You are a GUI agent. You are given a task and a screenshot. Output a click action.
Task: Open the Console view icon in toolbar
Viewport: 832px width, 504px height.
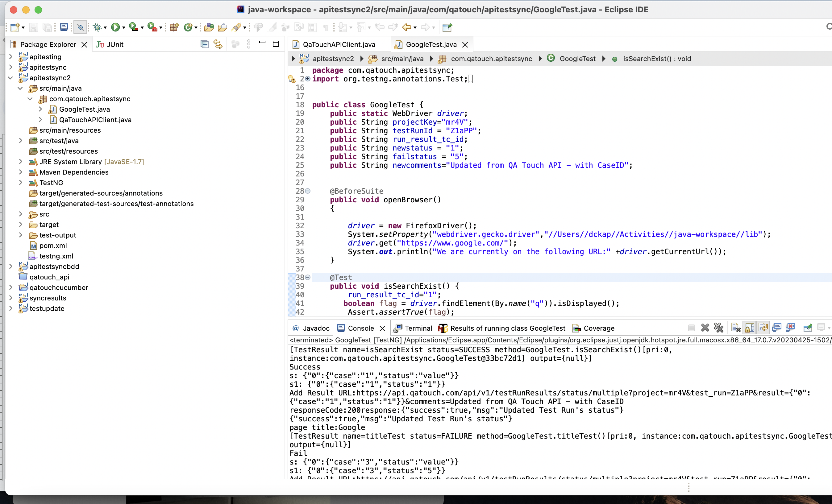64,27
